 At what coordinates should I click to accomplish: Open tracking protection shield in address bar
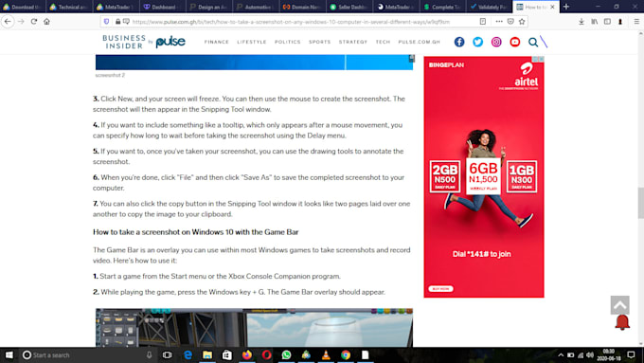click(106, 22)
